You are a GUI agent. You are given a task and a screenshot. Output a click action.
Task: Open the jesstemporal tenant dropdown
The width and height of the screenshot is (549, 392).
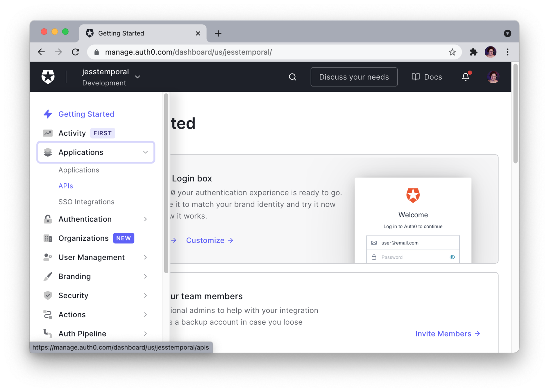point(111,77)
